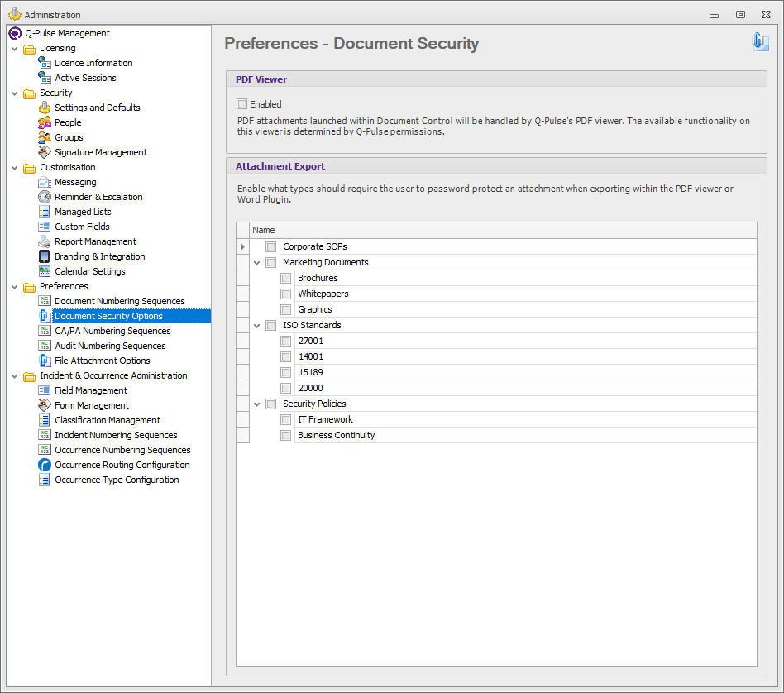Select the Document Security Options label
This screenshot has height=693, width=784.
(x=108, y=316)
